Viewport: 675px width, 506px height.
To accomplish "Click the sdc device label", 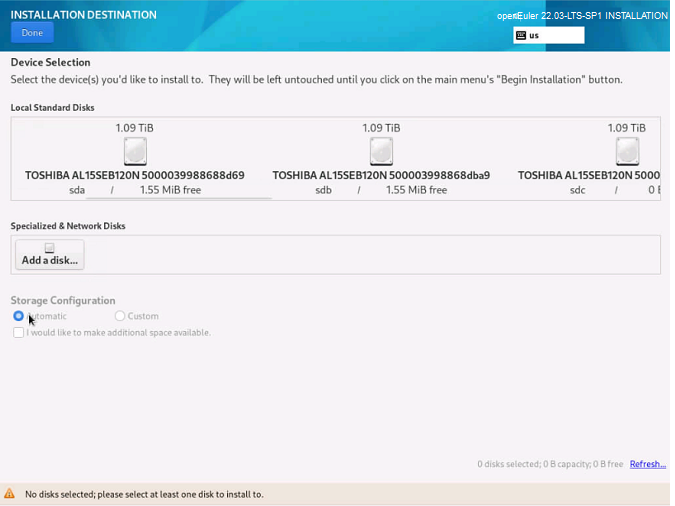I will (x=577, y=190).
